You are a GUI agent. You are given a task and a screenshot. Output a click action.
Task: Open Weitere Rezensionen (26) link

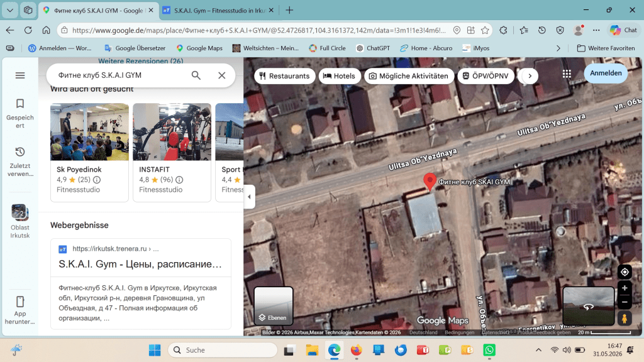click(141, 61)
